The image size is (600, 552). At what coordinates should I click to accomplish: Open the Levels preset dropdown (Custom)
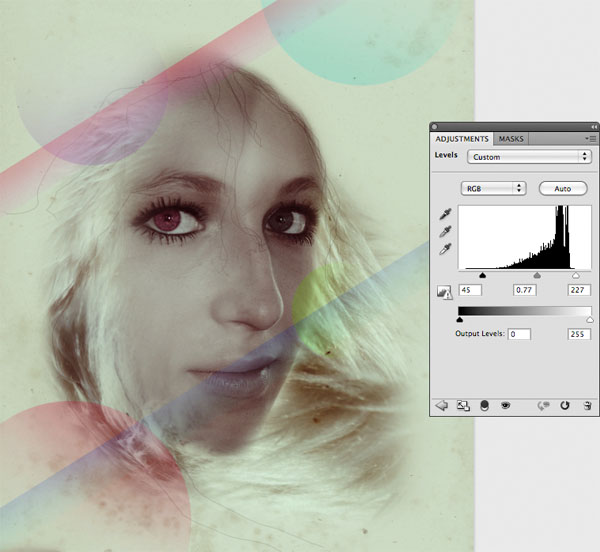[x=529, y=157]
